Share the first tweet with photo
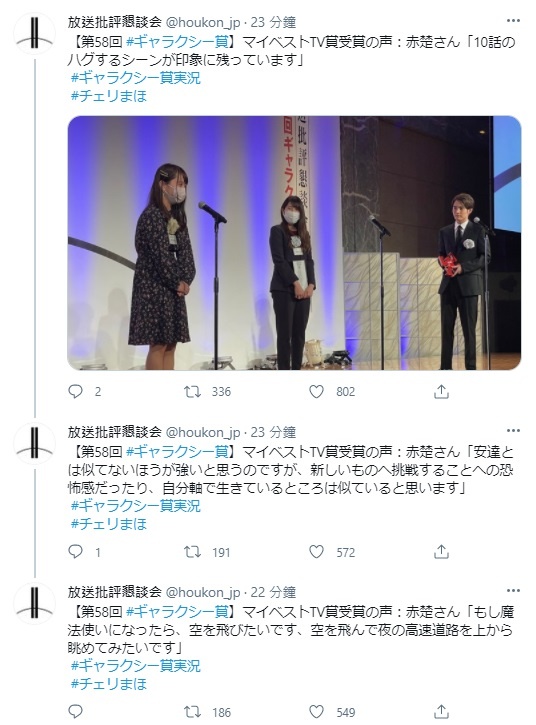This screenshot has width=536, height=725. (441, 392)
